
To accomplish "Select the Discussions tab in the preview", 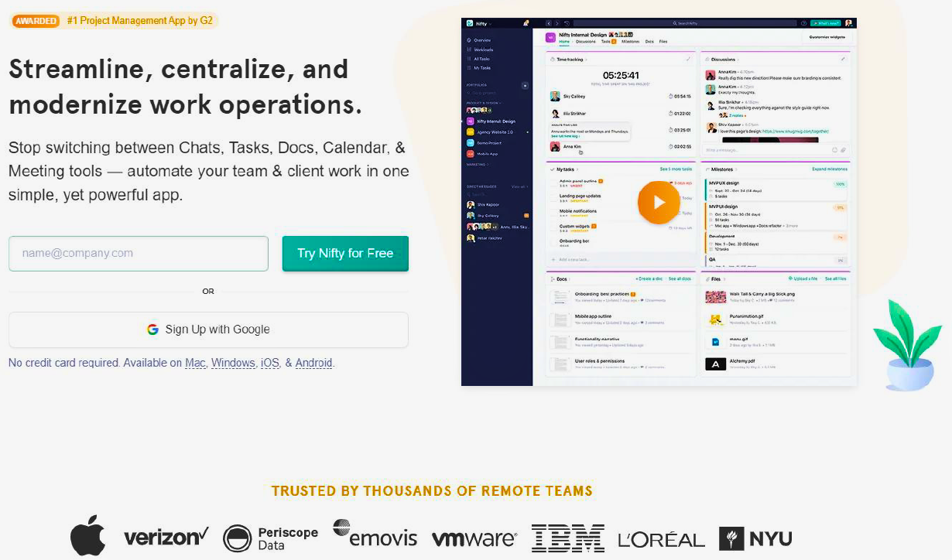I will pyautogui.click(x=586, y=42).
